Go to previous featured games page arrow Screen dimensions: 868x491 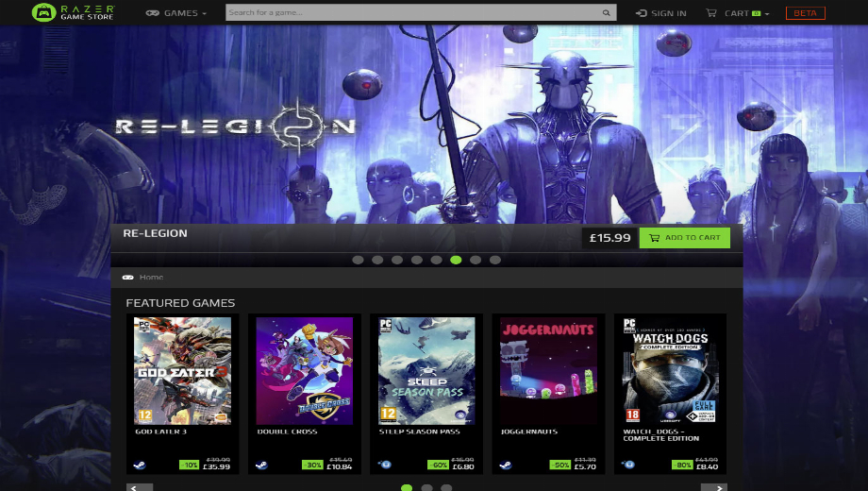(x=140, y=487)
